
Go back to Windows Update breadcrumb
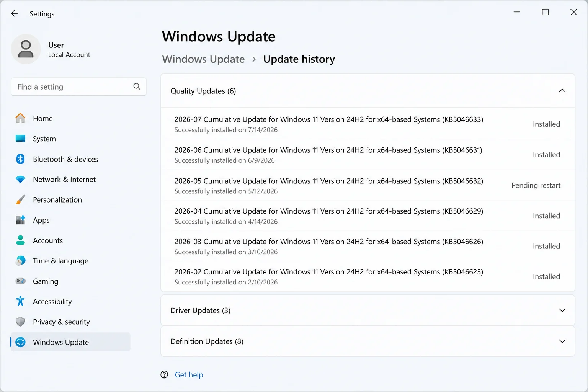203,59
